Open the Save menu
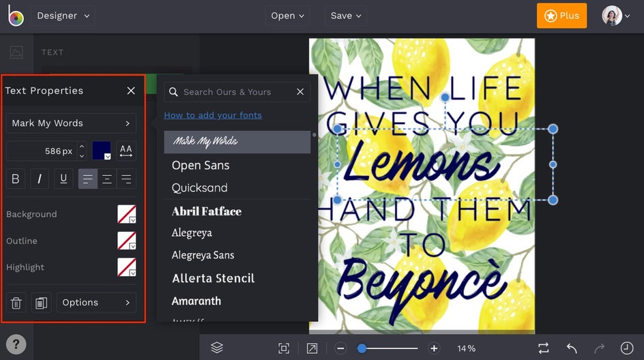 (x=346, y=16)
